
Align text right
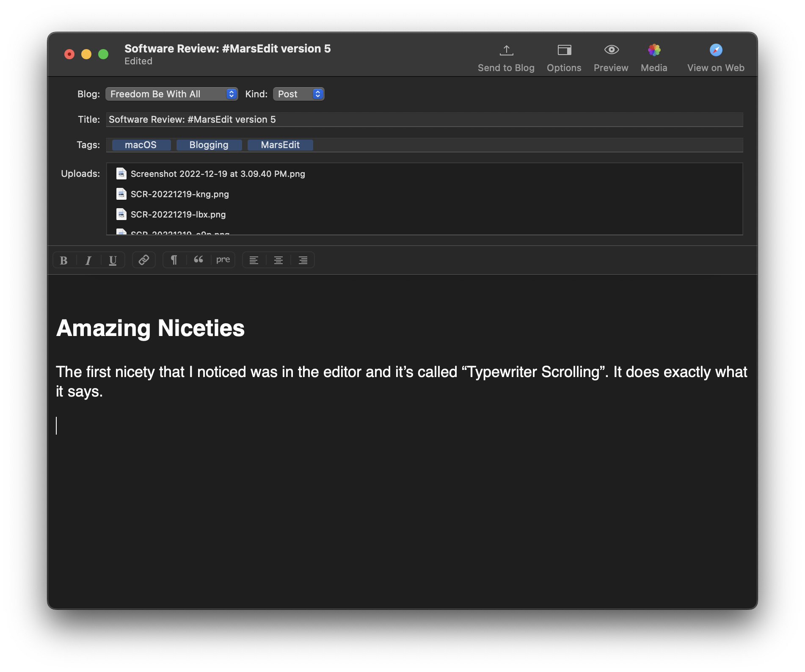coord(303,260)
